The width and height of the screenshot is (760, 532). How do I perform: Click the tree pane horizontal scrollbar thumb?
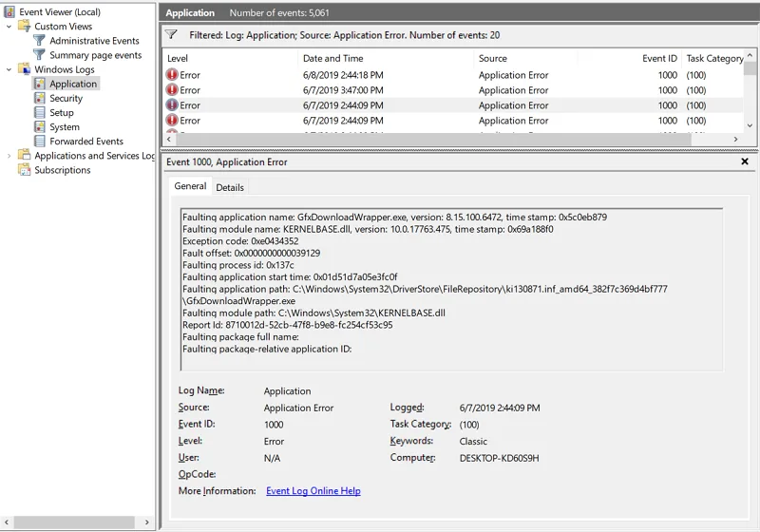click(x=74, y=522)
